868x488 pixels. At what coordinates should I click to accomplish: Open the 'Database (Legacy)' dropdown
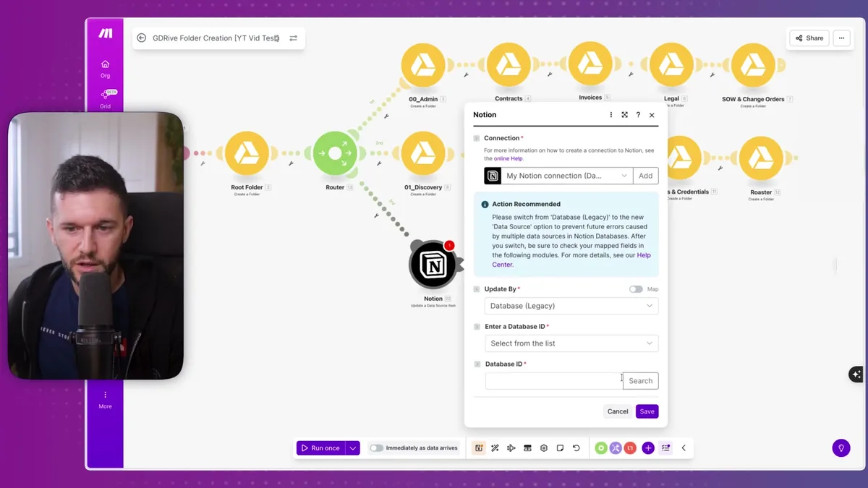pos(571,305)
